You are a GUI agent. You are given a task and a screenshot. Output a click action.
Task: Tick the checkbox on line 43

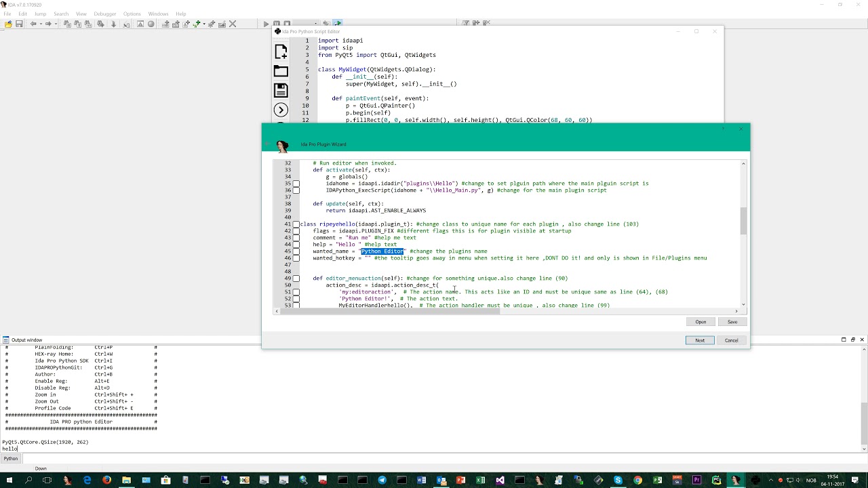coord(296,238)
